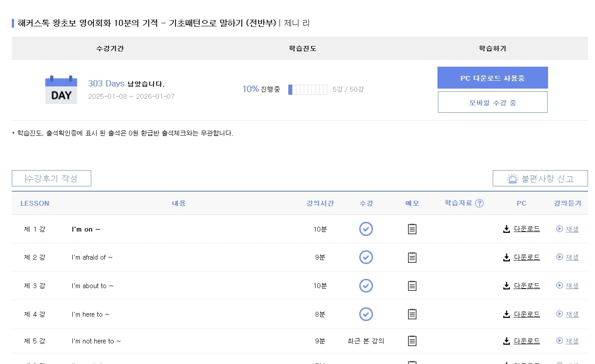Screen dimensions: 595x364
Task: Click the LESSON column header
Action: (x=35, y=203)
